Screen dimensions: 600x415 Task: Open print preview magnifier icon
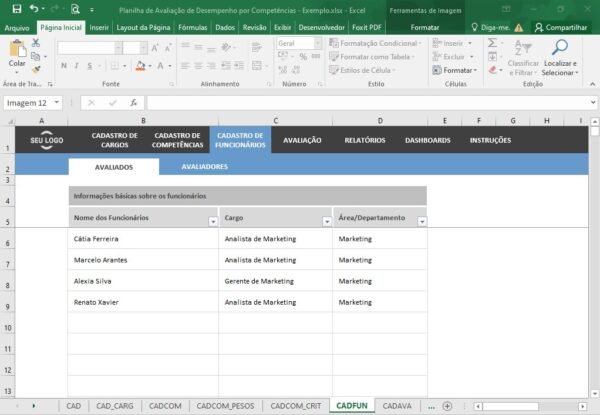point(75,9)
